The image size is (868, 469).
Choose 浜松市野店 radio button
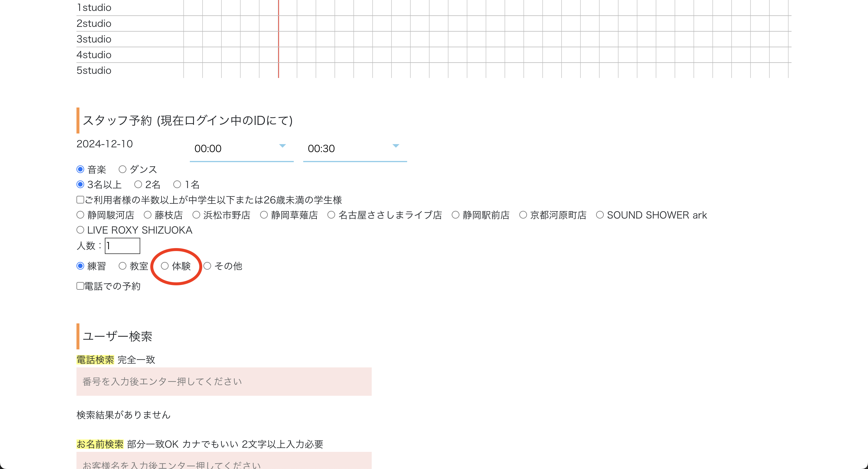click(x=196, y=215)
